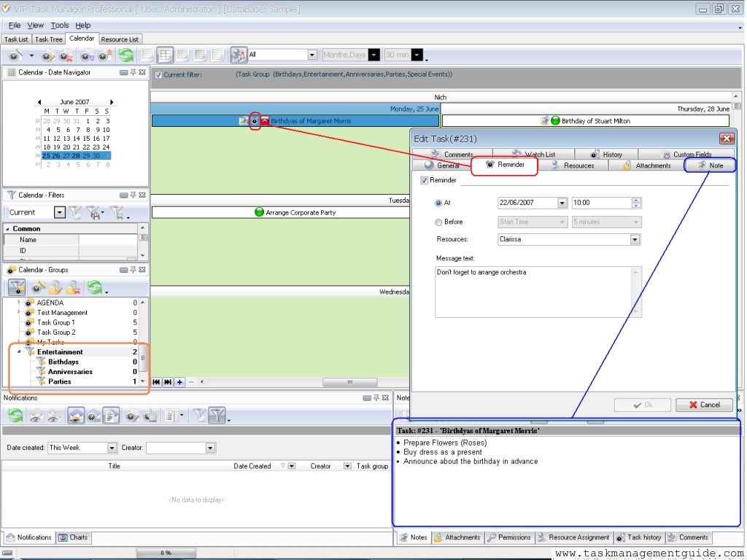Click the green Refresh icon in the Calendar - Groups toolbar

94,287
